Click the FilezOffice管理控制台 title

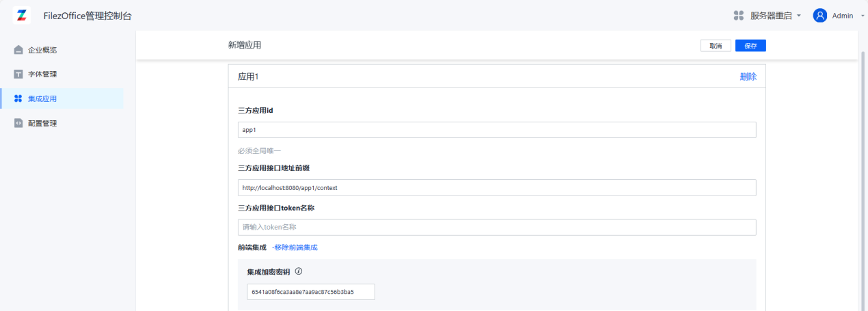[x=87, y=16]
